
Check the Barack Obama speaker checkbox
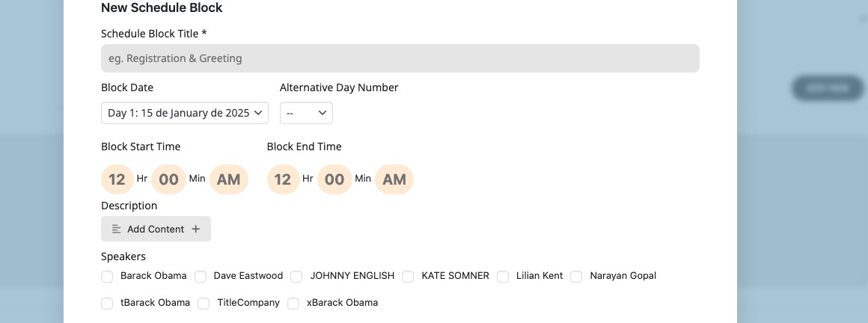pos(108,277)
